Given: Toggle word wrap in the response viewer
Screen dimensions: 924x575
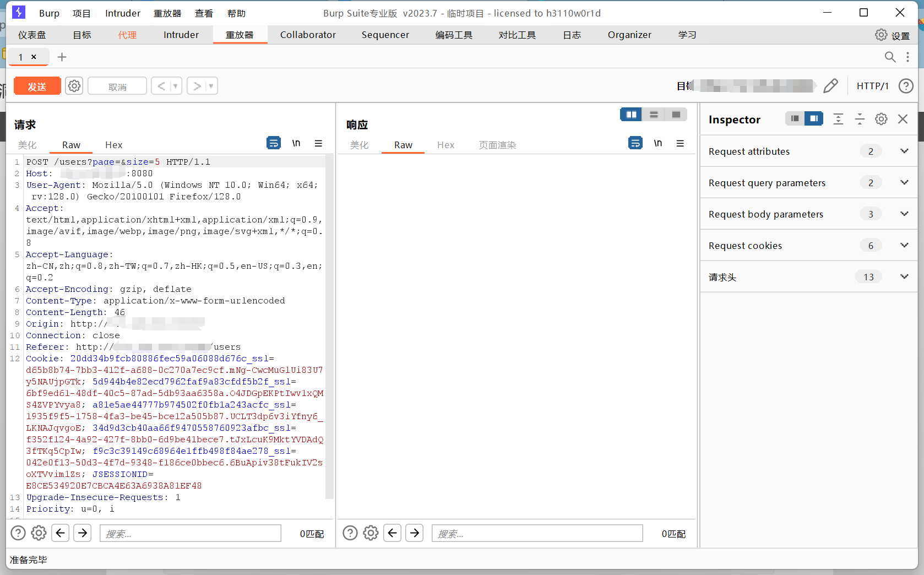Looking at the screenshot, I should pos(635,143).
